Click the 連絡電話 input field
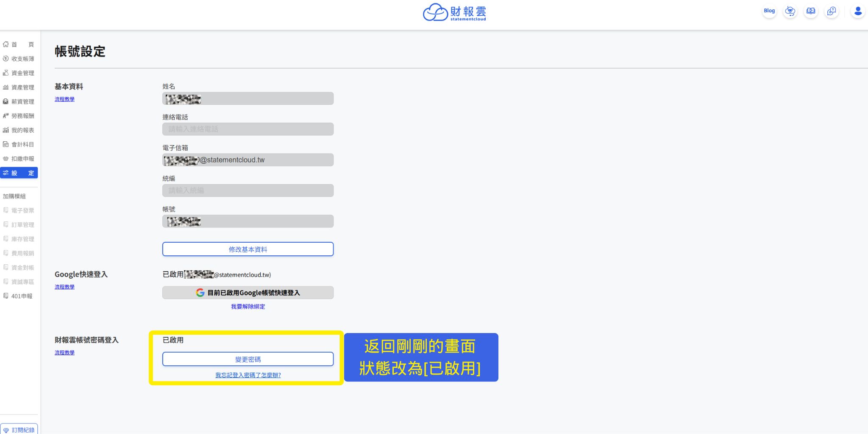Viewport: 868px width, 434px height. [248, 129]
